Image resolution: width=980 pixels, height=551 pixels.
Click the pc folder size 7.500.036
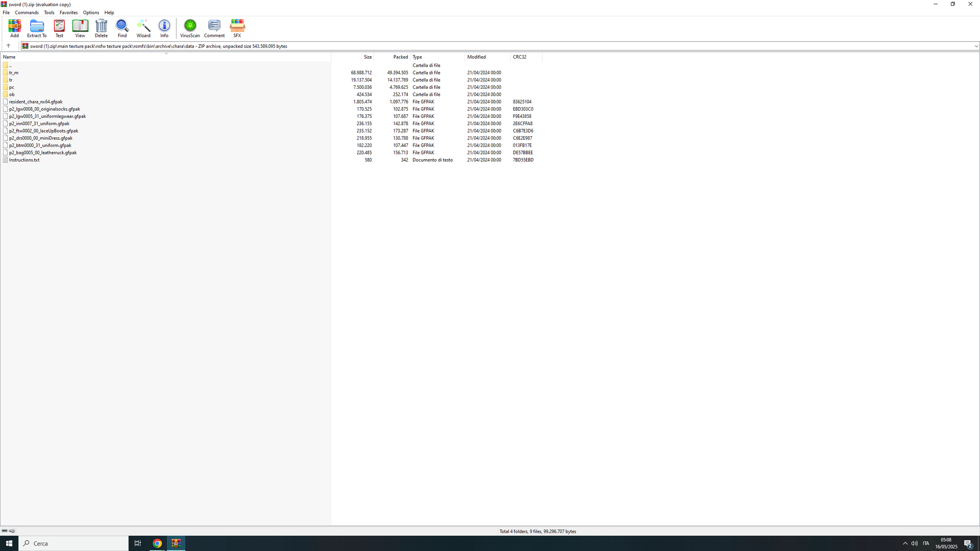pos(362,87)
